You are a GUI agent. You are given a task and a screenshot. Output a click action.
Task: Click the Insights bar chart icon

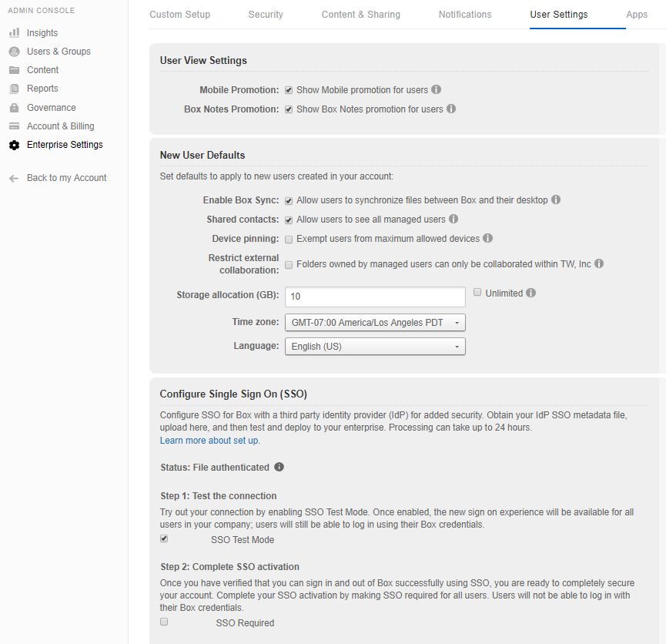[x=14, y=32]
